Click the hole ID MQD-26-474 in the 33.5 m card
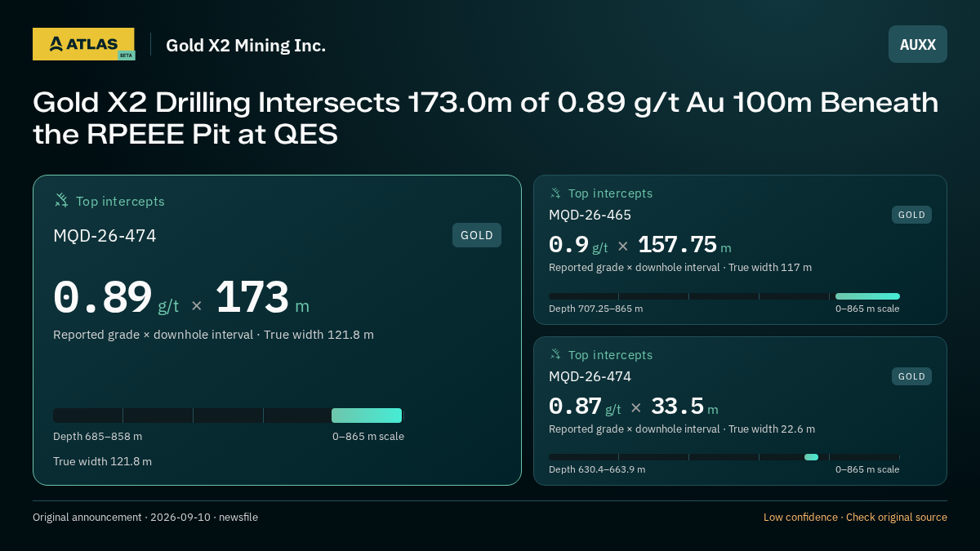 (590, 376)
